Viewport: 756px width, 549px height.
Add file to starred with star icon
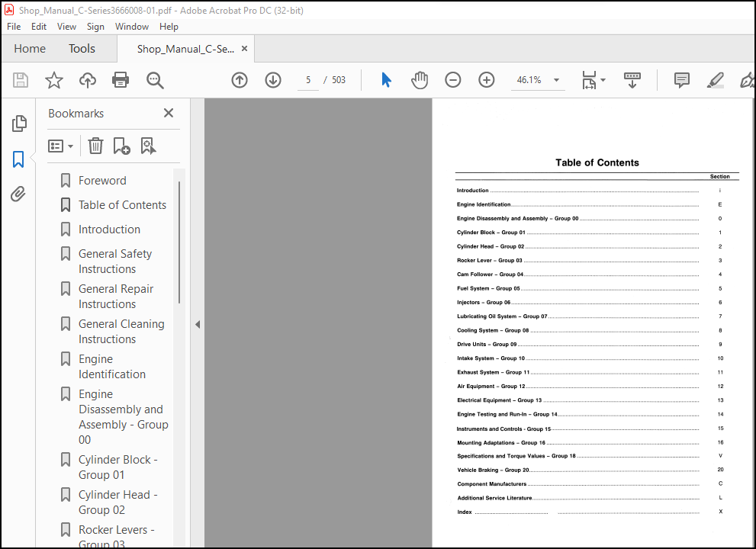pyautogui.click(x=54, y=80)
